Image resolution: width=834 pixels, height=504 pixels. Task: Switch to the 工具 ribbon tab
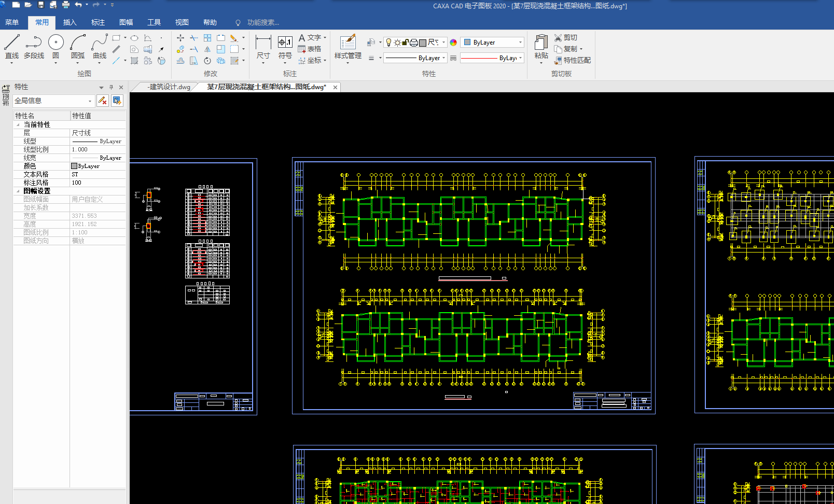(154, 22)
